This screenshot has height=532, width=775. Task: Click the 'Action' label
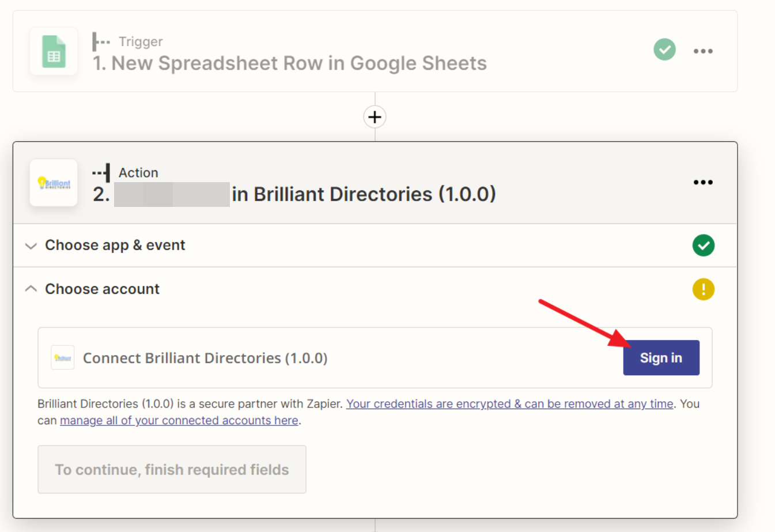coord(138,172)
